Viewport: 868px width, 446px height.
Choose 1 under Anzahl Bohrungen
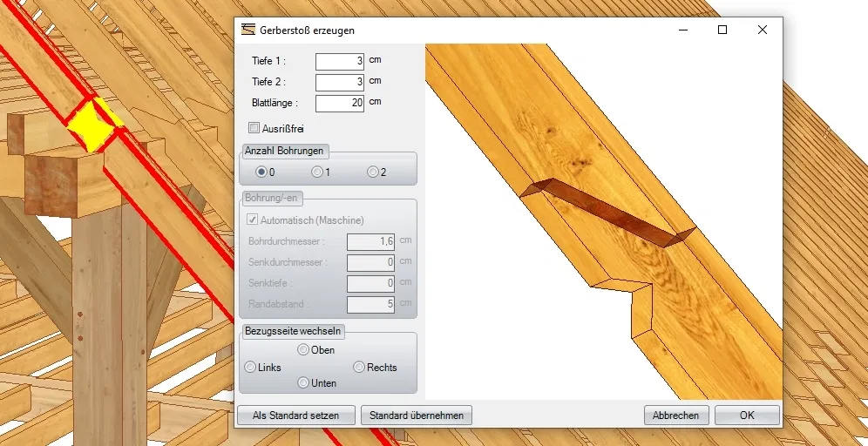[317, 172]
